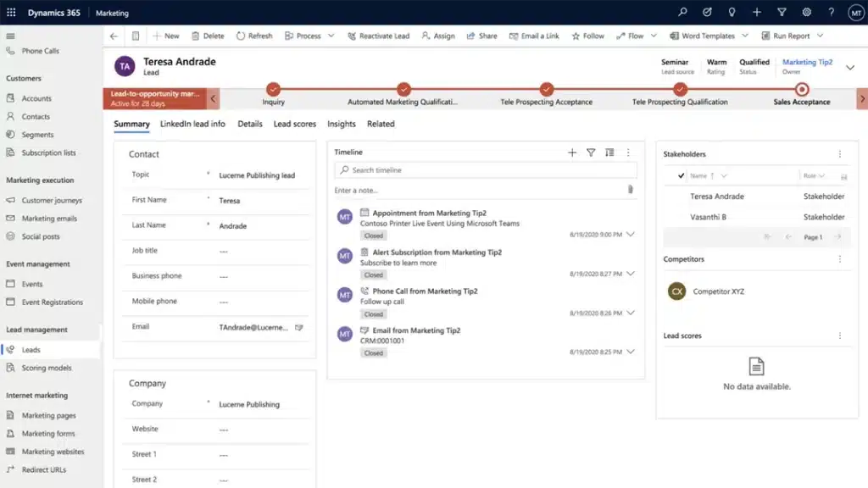
Task: Open Dynamics 365 settings gear
Action: pyautogui.click(x=807, y=13)
